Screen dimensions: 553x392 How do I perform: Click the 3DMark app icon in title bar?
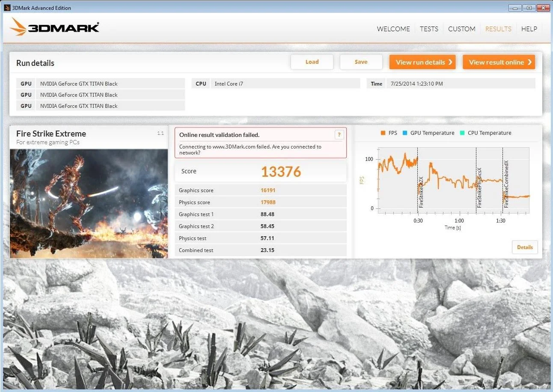tap(7, 8)
